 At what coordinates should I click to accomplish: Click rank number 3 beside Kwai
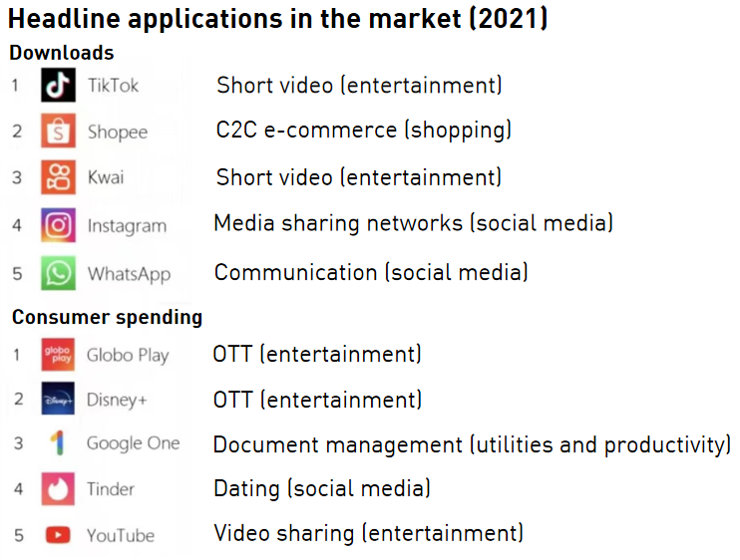(17, 177)
